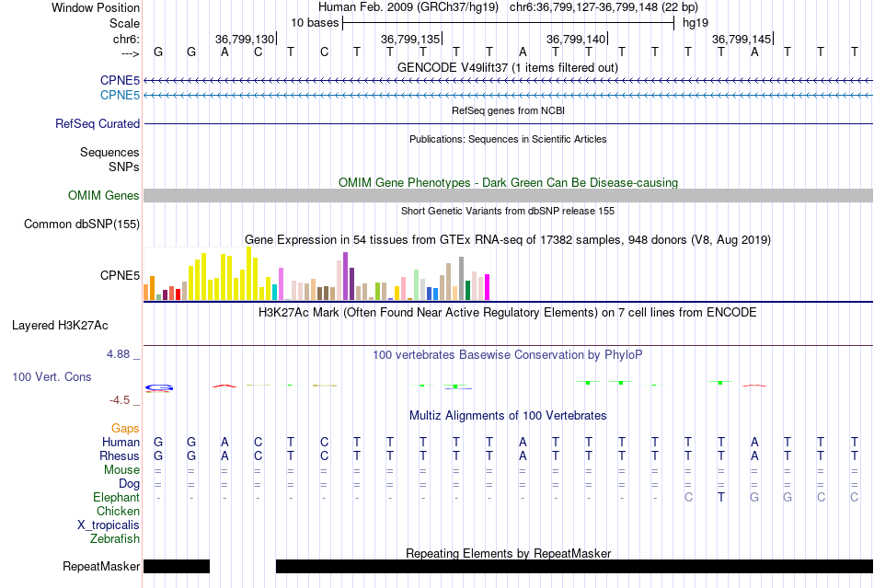Open Multiz Alignments of 100 Vertebrates title
This screenshot has width=874, height=588.
[x=508, y=415]
